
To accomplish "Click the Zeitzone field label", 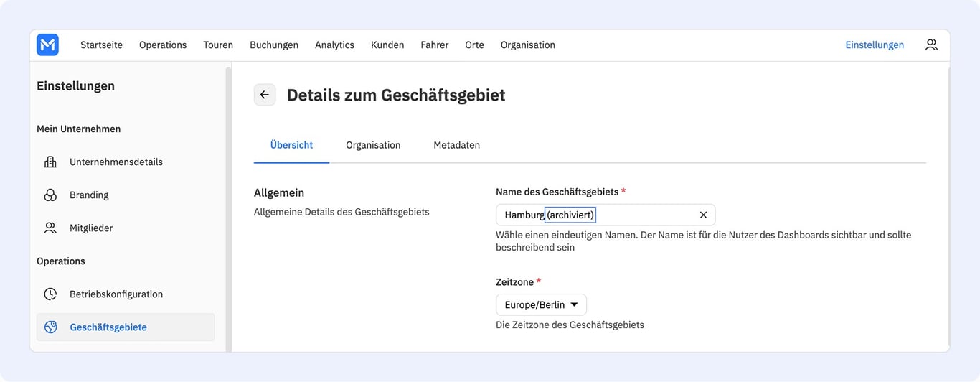I will click(x=518, y=281).
